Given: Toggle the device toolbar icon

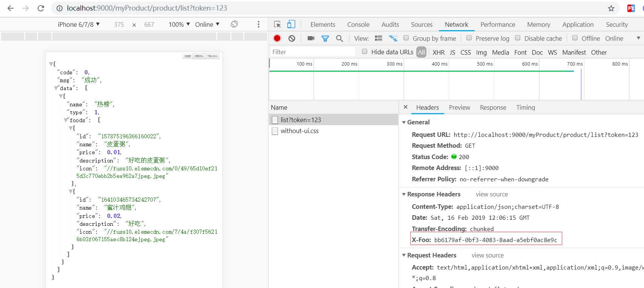Looking at the screenshot, I should (291, 24).
